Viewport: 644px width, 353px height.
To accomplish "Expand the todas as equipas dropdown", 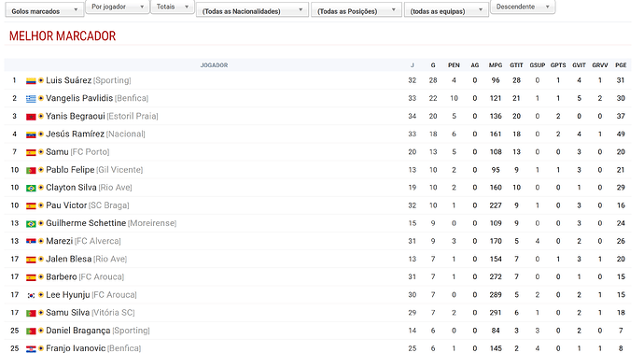I will click(x=446, y=11).
